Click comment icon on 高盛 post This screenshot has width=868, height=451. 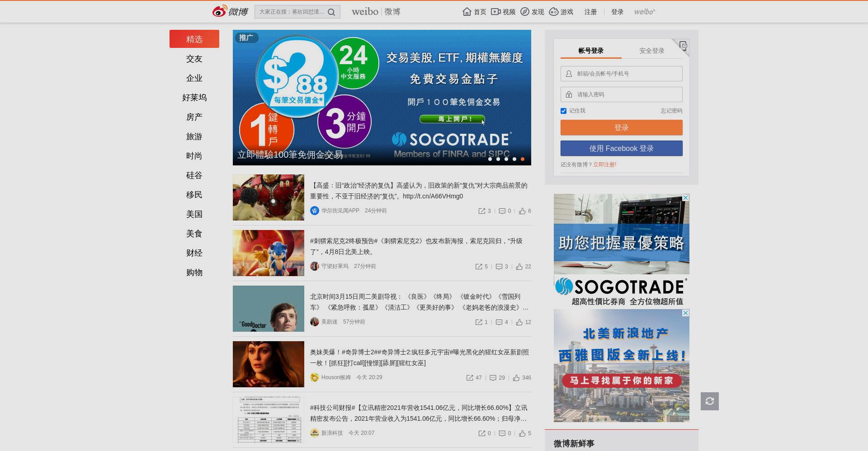(x=502, y=211)
